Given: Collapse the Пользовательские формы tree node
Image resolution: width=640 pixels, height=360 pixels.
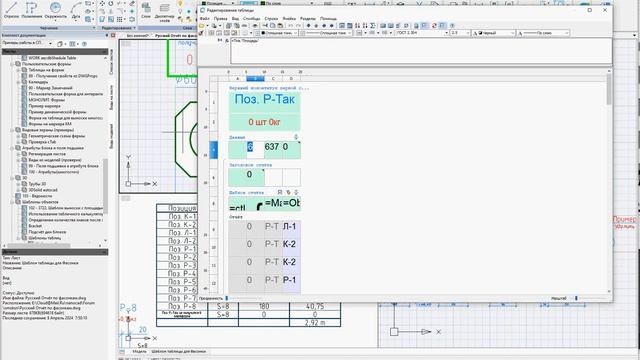Looking at the screenshot, I should click(13, 64).
